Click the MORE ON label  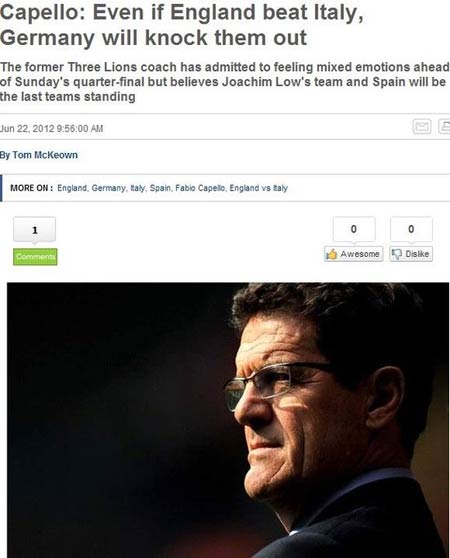(x=32, y=188)
